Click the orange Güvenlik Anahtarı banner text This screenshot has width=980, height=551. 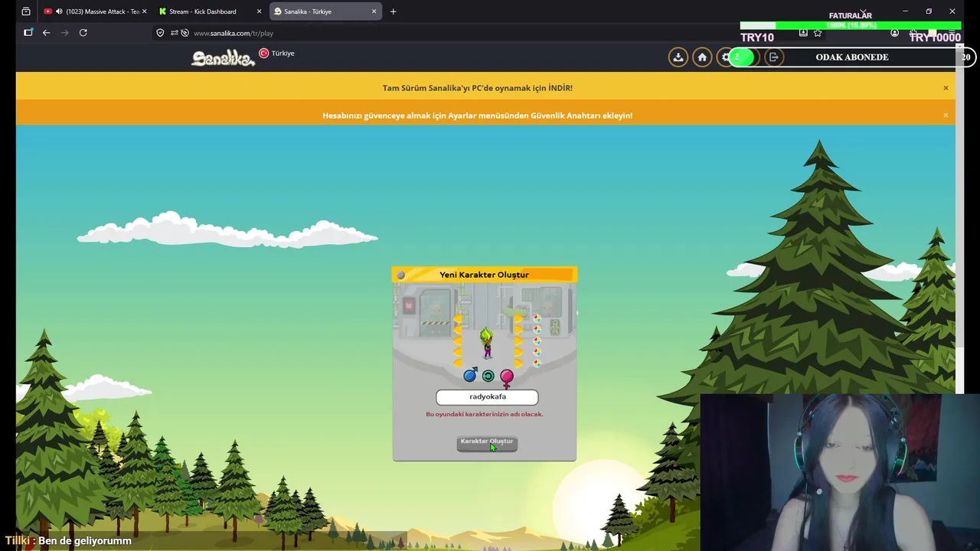[478, 116]
